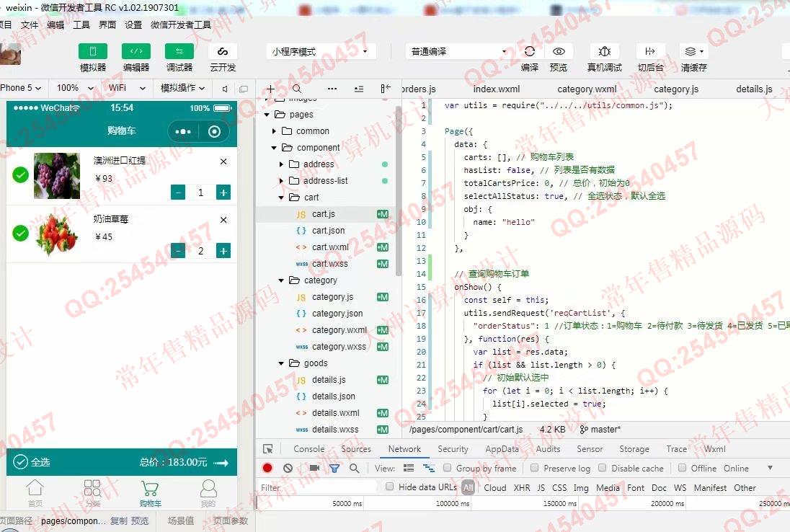Viewport: 790px width, 532px height.
Task: Toggle the 调试器 debugger panel button
Action: pos(179,51)
